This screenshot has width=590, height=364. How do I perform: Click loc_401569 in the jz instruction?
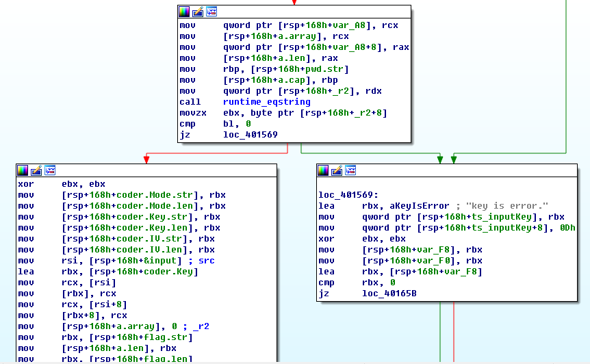point(251,135)
